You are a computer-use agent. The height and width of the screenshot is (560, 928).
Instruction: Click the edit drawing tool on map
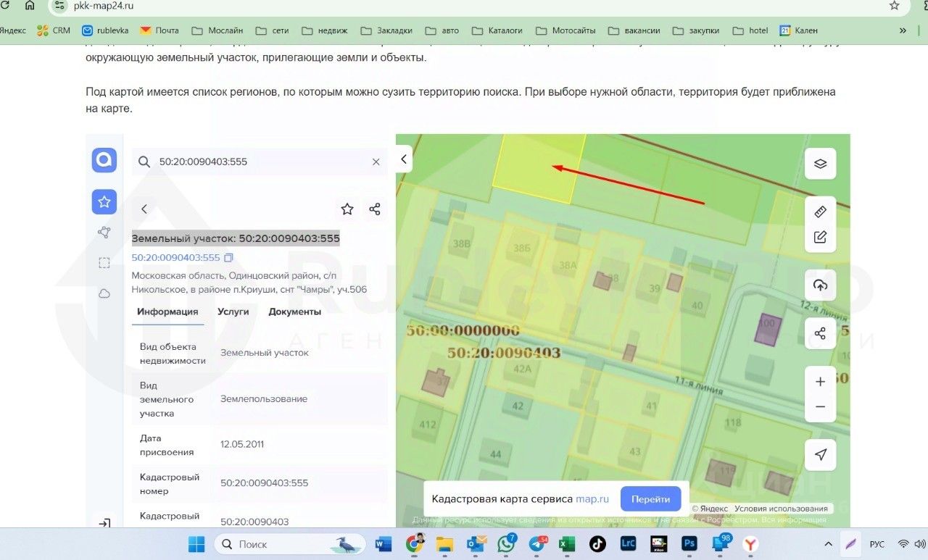[x=820, y=237]
